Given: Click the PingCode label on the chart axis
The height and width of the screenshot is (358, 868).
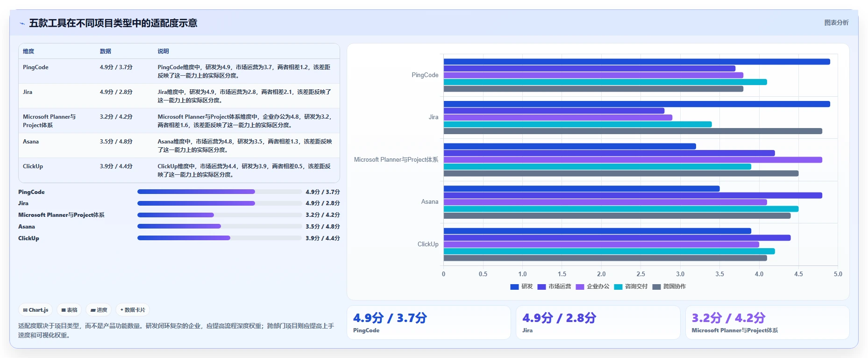Looking at the screenshot, I should (x=425, y=75).
